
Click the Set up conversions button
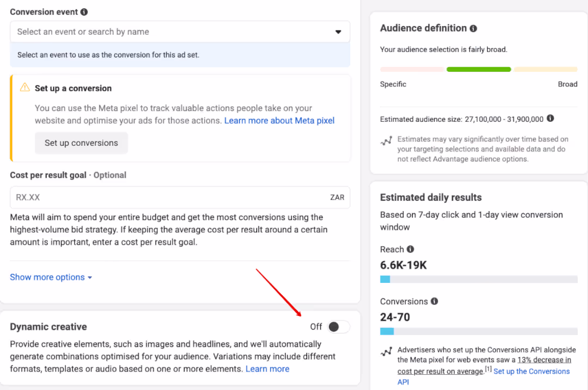81,143
